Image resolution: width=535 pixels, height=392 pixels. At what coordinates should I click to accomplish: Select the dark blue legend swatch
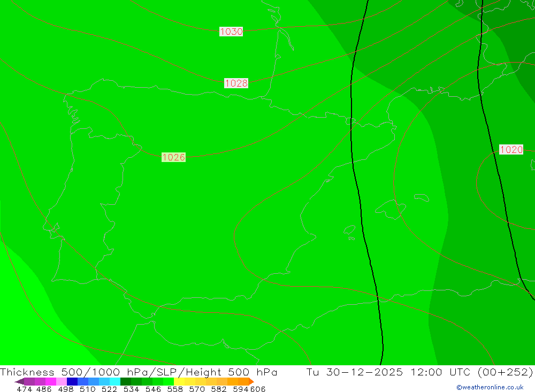72,381
